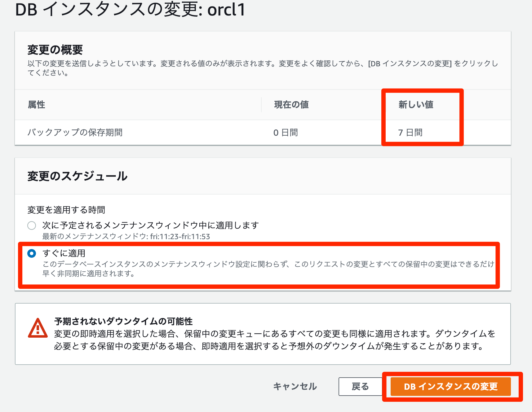532x412 pixels.
Task: Click the 属性 column header
Action: [37, 105]
